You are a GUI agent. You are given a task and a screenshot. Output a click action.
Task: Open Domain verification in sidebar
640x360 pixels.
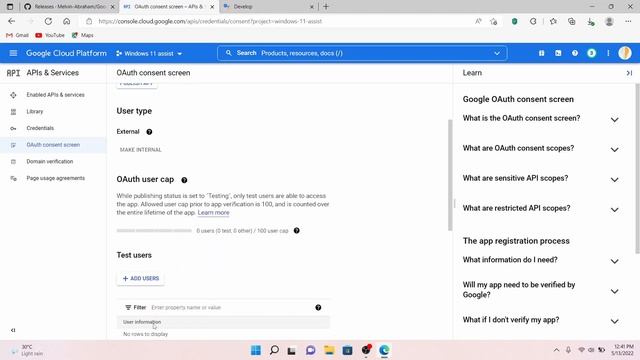tap(50, 162)
